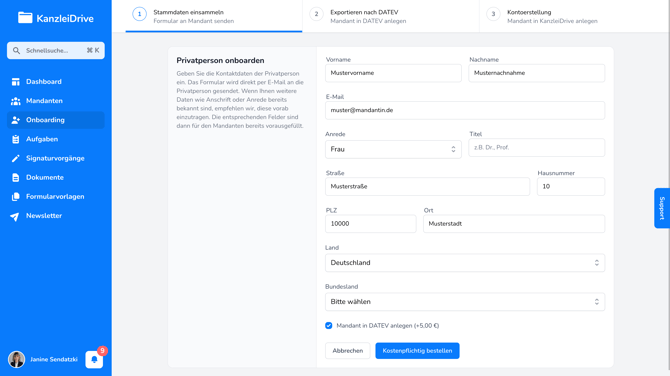Uncheck Mandant in DATEV anlegen checkbox
The height and width of the screenshot is (376, 670).
coord(329,326)
